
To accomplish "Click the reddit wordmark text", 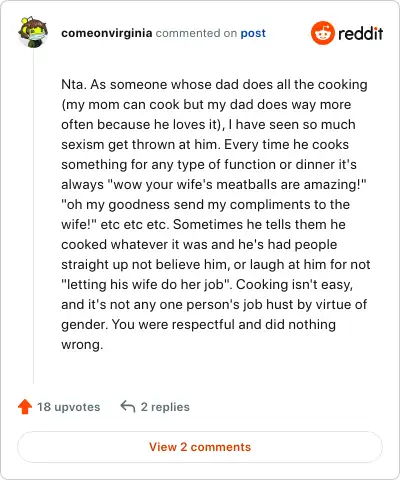I will (x=360, y=33).
